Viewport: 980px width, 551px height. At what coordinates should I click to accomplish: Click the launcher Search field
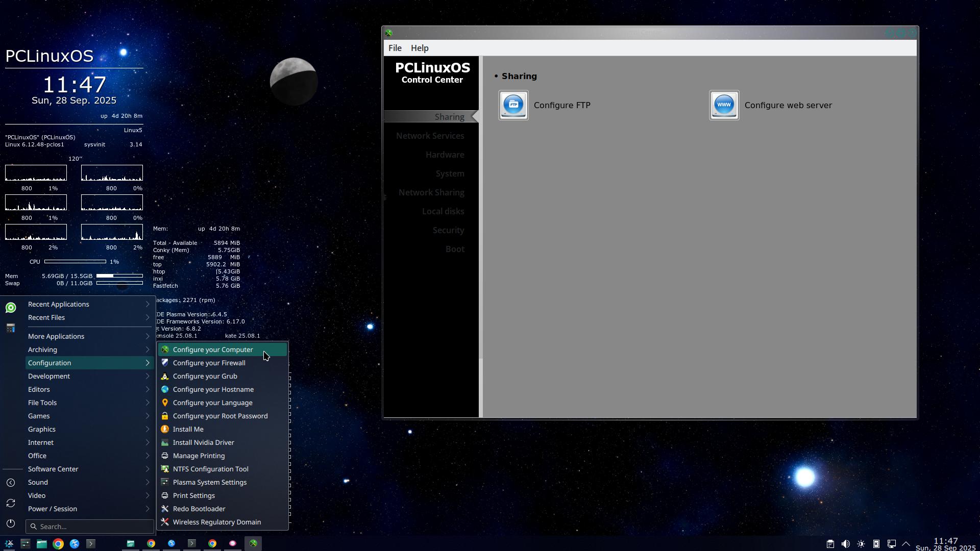click(92, 527)
